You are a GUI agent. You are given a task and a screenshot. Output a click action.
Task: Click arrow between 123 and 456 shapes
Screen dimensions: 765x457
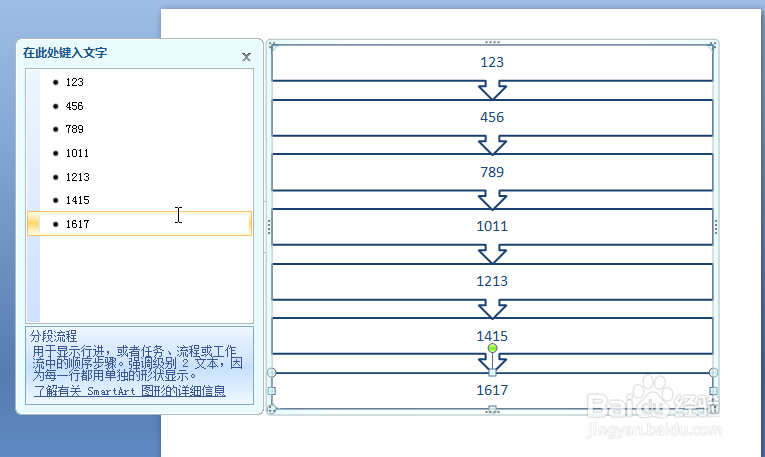(x=492, y=90)
